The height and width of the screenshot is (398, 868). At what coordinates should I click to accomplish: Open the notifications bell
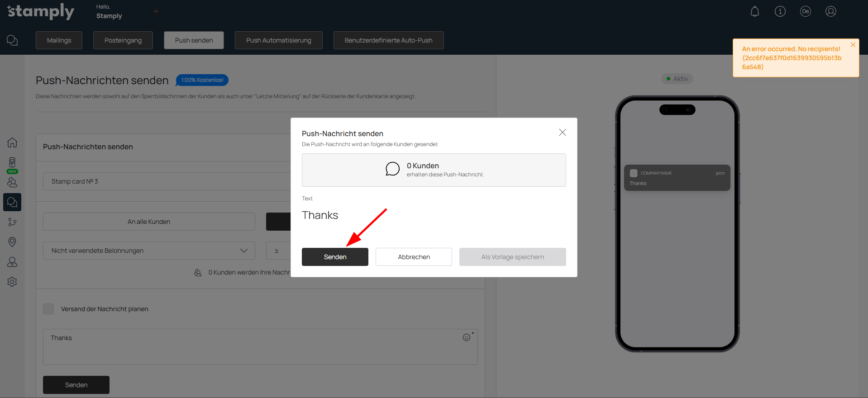[754, 12]
